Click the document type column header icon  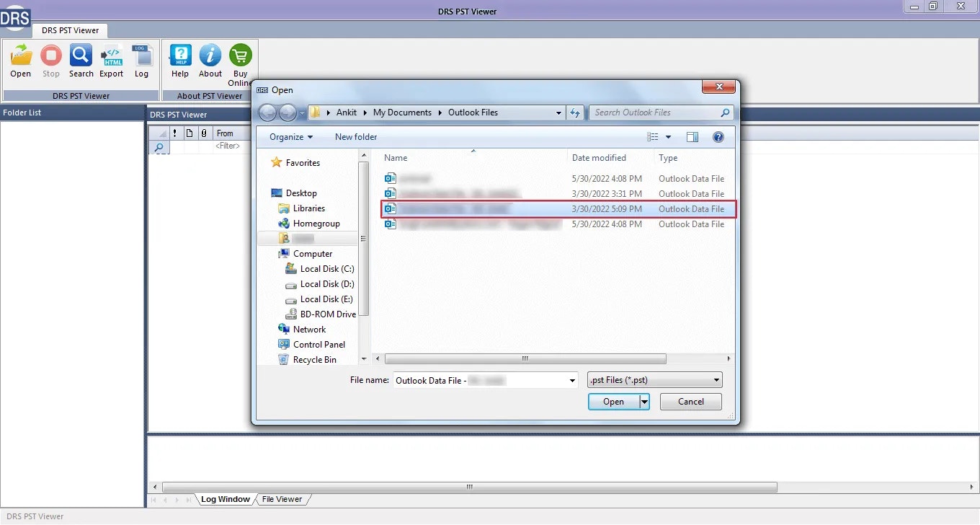pos(190,133)
